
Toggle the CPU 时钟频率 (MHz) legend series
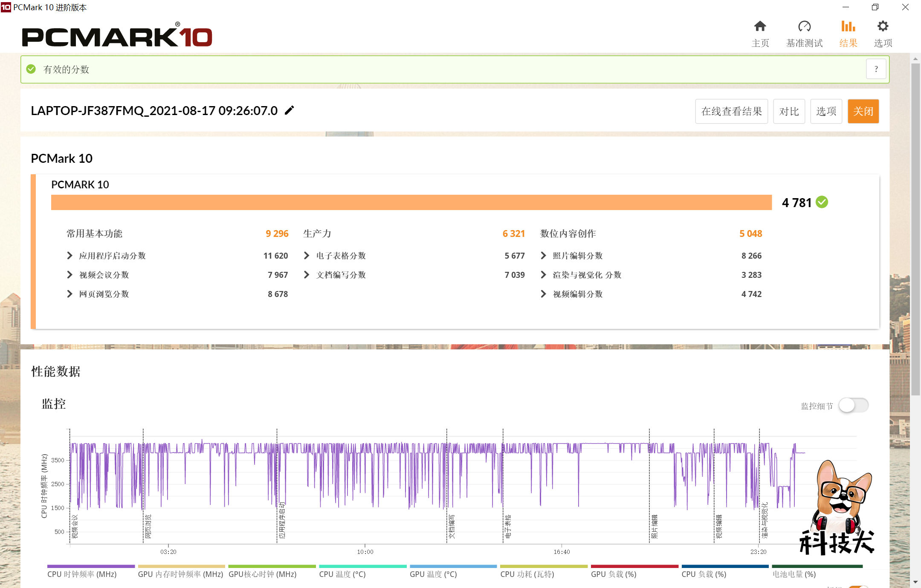tap(82, 574)
